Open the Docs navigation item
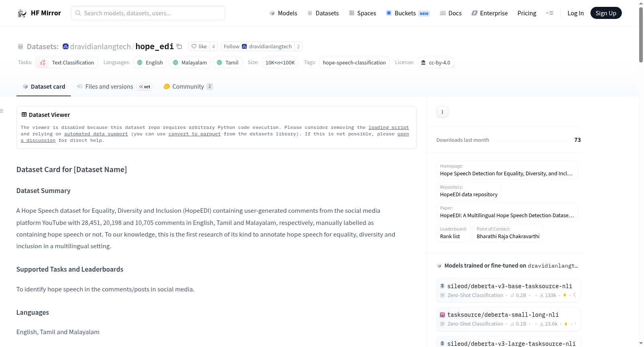Viewport: 644px width, 347px height. coord(450,13)
